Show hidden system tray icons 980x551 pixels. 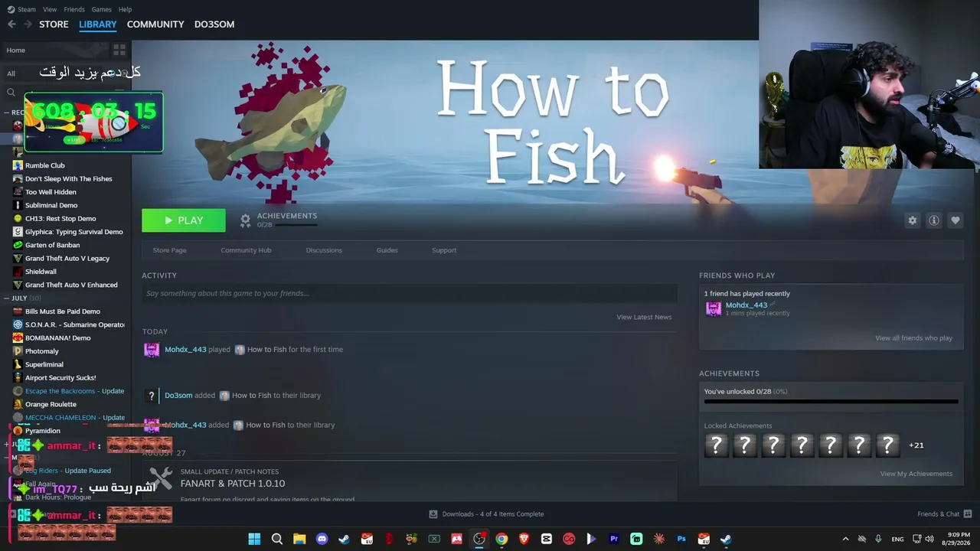[845, 539]
